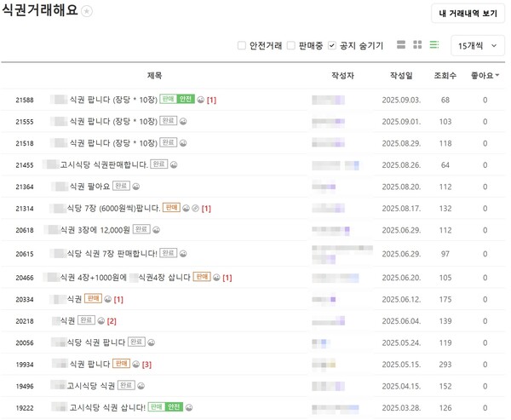Image resolution: width=511 pixels, height=420 pixels.
Task: Click the author name of post 21588
Action: [x=328, y=100]
